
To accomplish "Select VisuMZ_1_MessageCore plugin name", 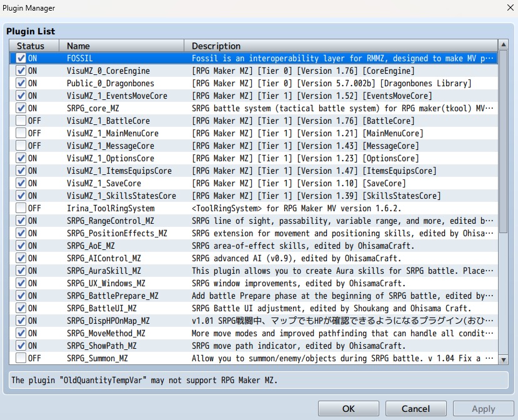I will coord(111,146).
